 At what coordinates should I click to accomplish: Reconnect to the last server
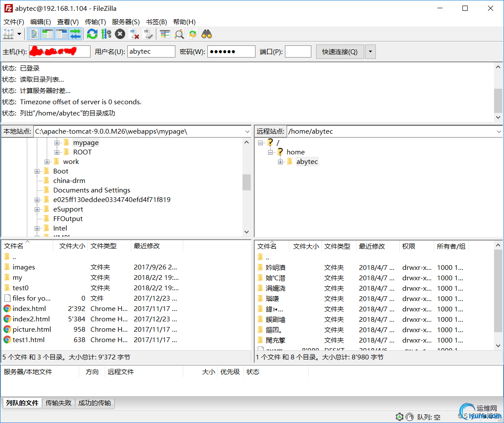(148, 34)
